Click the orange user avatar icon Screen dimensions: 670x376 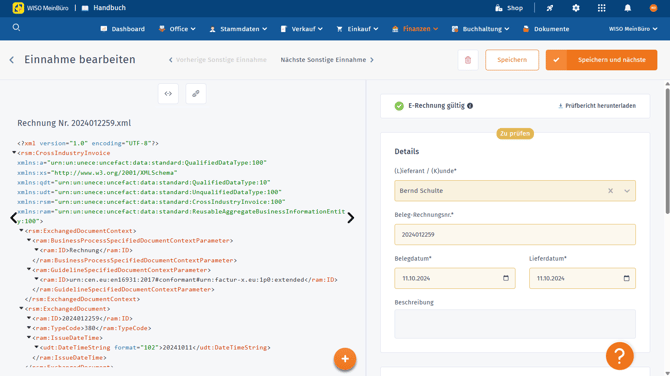653,8
